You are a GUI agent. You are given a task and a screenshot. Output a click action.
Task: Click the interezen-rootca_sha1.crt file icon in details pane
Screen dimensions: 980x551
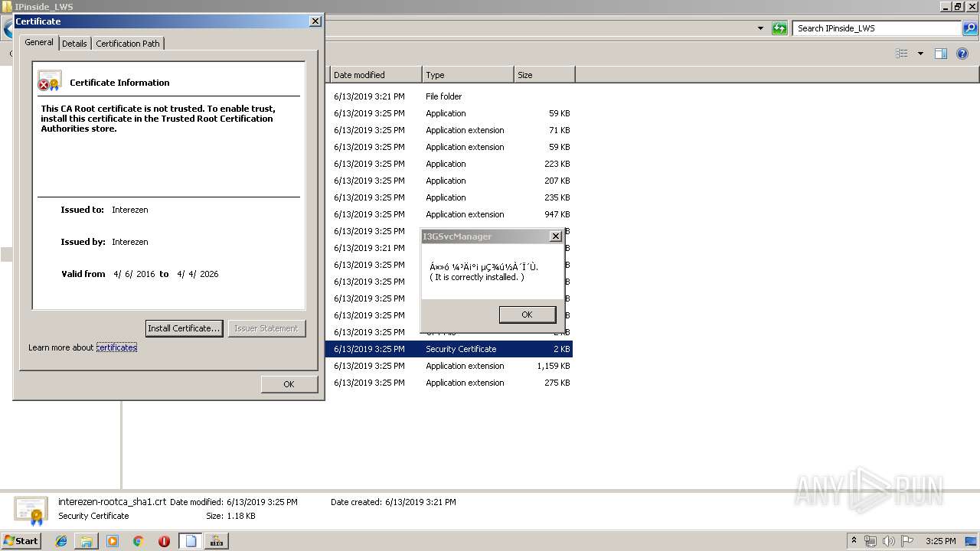click(31, 510)
